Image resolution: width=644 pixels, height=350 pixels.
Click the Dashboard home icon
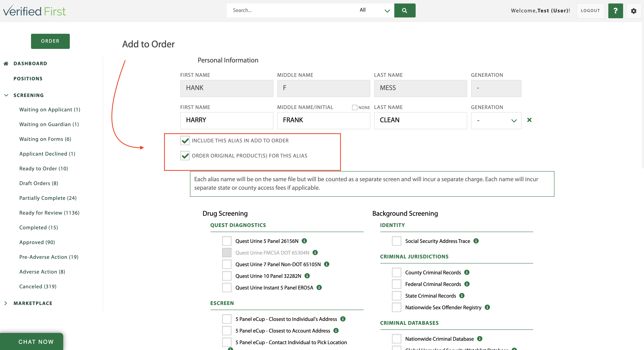[6, 64]
